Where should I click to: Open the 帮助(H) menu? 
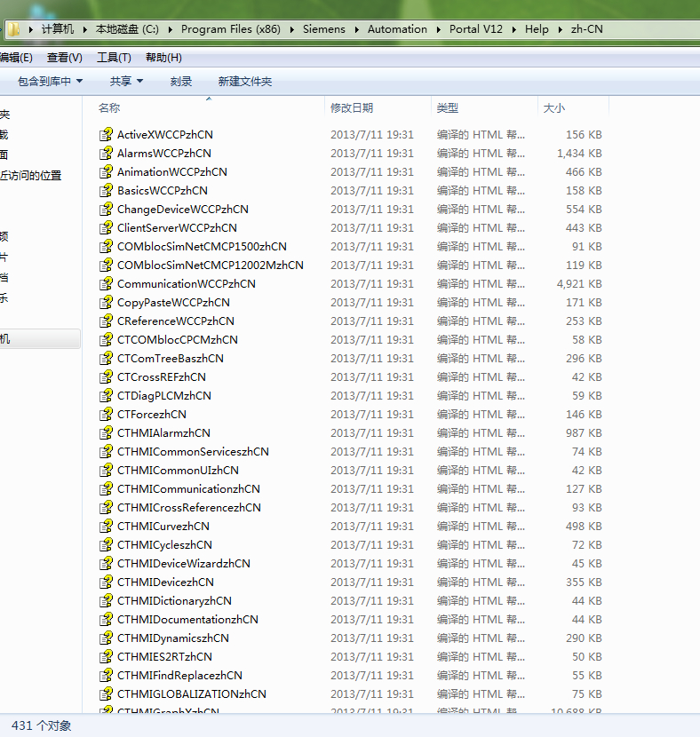coord(163,58)
